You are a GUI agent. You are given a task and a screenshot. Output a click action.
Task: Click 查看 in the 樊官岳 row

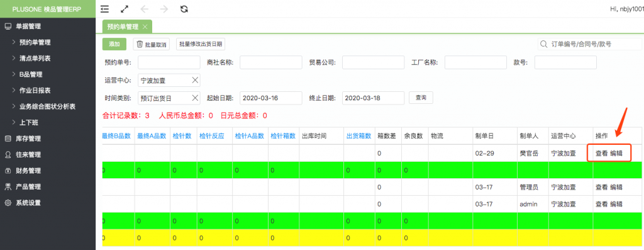[x=601, y=154]
